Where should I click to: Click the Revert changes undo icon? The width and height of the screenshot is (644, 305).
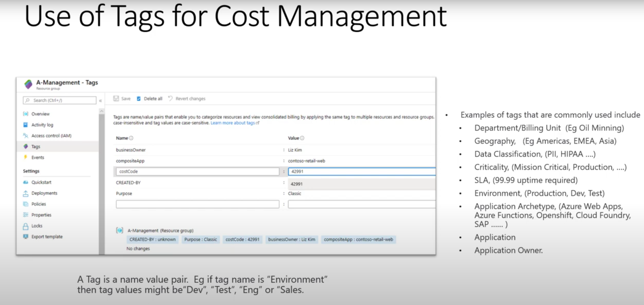click(170, 99)
